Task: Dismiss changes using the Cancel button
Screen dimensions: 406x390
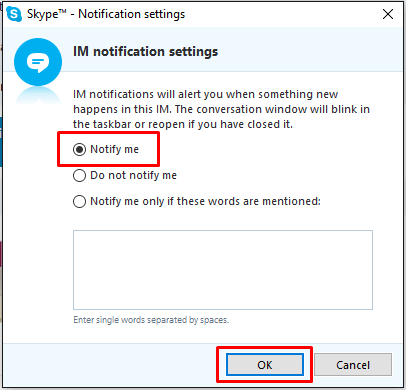Action: pos(353,365)
